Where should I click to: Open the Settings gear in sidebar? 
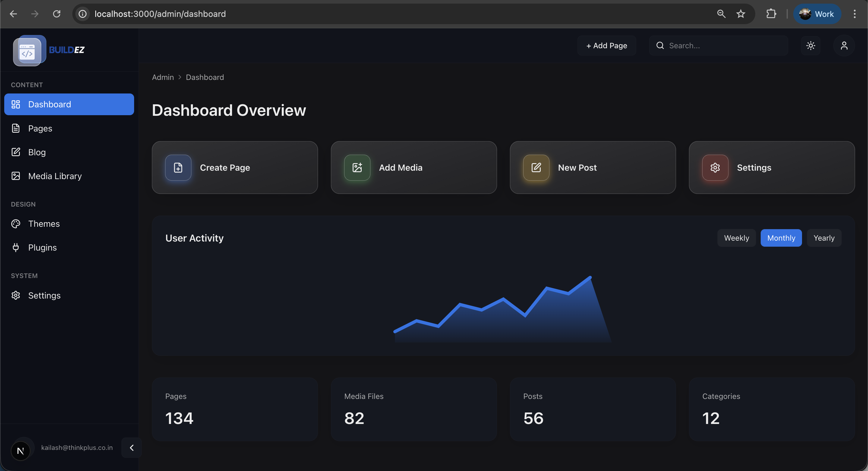click(16, 295)
